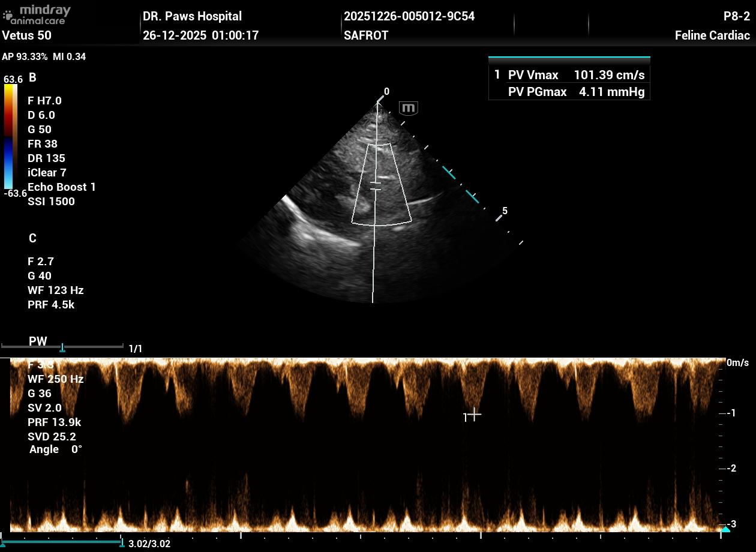Click the PW mode label
756x552 pixels.
[x=38, y=341]
